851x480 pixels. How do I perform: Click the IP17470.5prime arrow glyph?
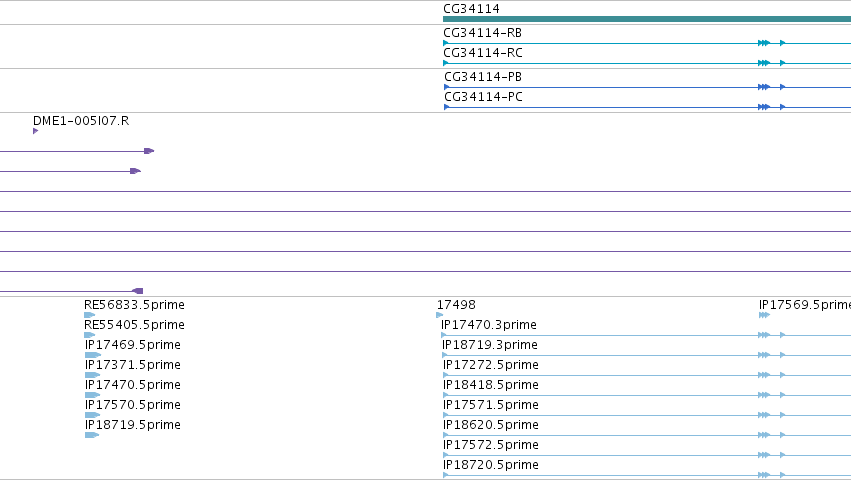tap(92, 395)
